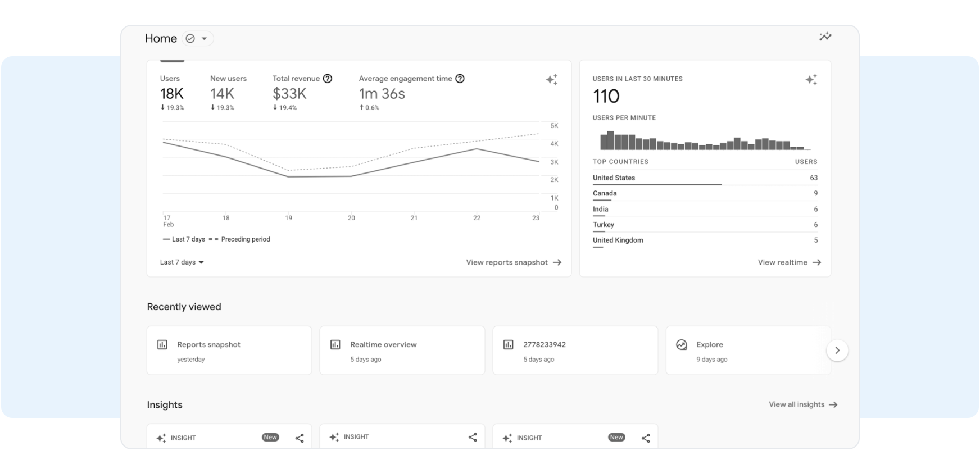The width and height of the screenshot is (980, 473).
Task: Expand the Last 7 days date range selector
Action: coord(182,262)
